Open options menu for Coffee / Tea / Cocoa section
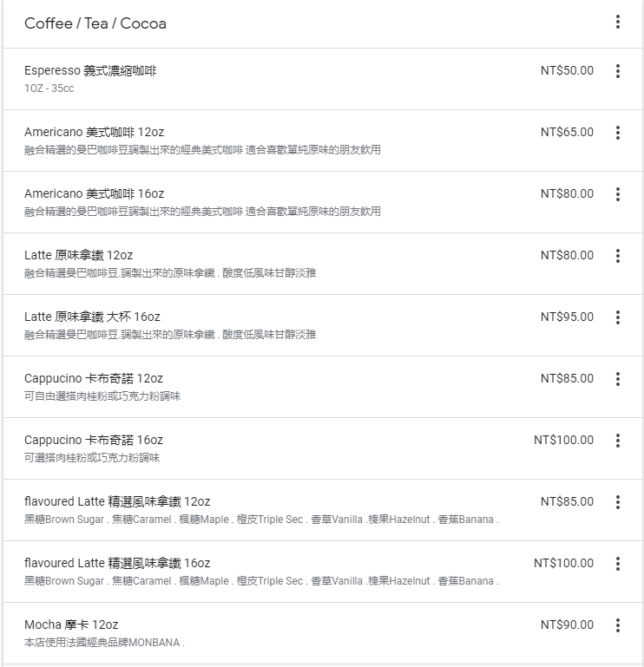The width and height of the screenshot is (644, 667). (617, 23)
